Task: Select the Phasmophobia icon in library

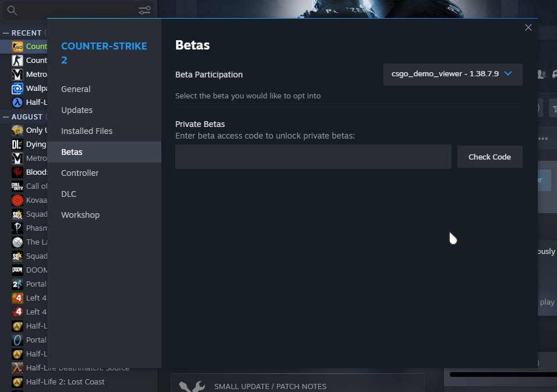Action: pyautogui.click(x=17, y=228)
